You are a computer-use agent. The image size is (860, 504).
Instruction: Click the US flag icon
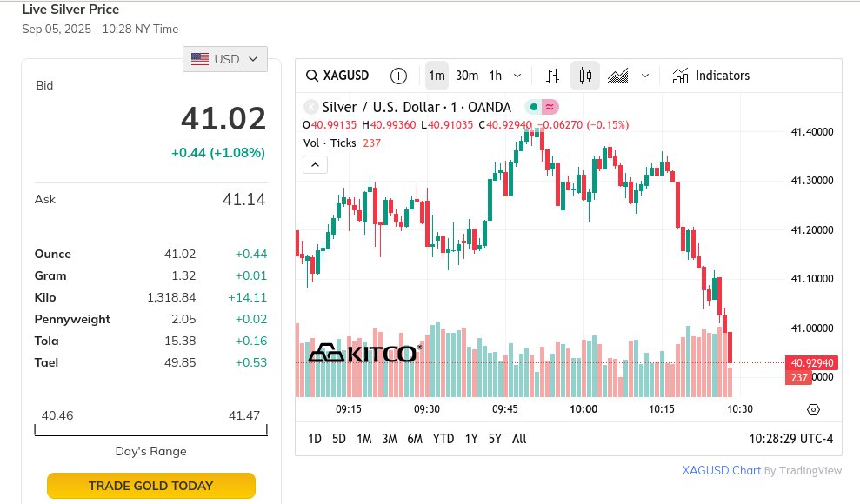(x=200, y=59)
